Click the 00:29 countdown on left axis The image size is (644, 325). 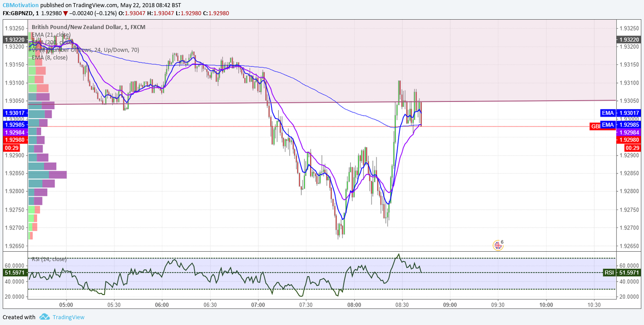pos(10,148)
